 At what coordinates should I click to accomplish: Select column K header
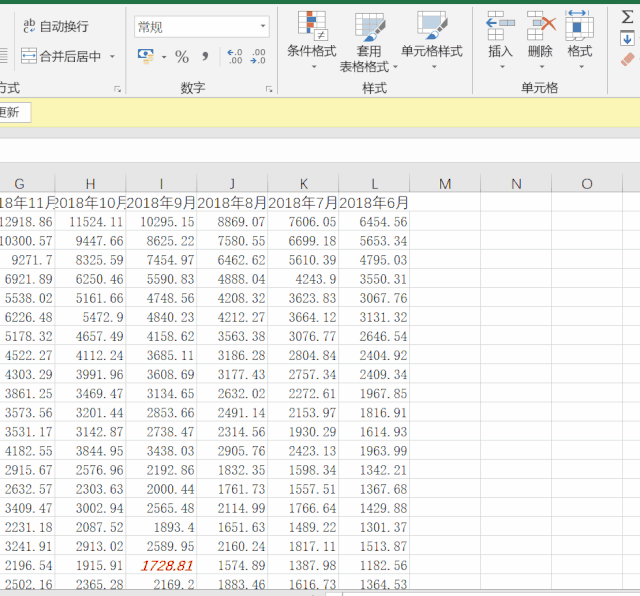coord(303,184)
